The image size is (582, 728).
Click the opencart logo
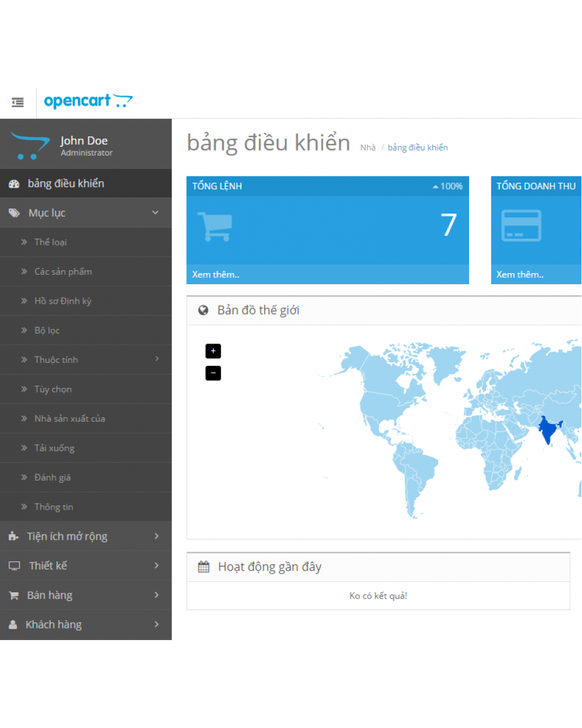88,100
